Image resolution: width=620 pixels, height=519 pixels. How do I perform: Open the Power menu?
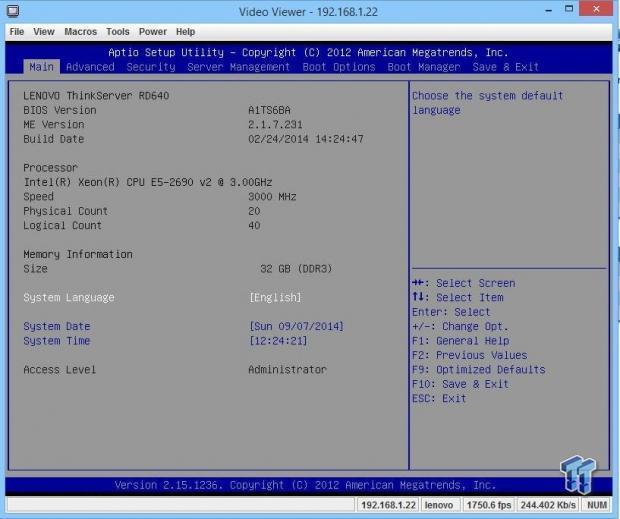click(153, 32)
